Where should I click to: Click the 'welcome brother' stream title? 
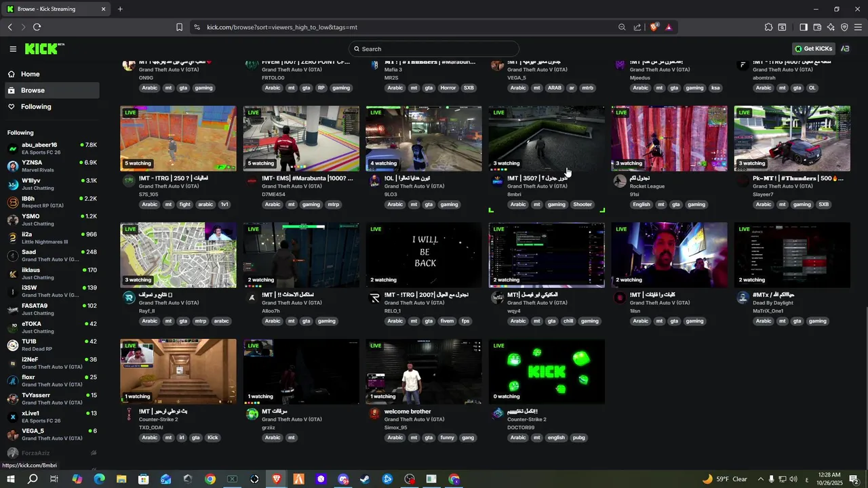click(x=408, y=411)
